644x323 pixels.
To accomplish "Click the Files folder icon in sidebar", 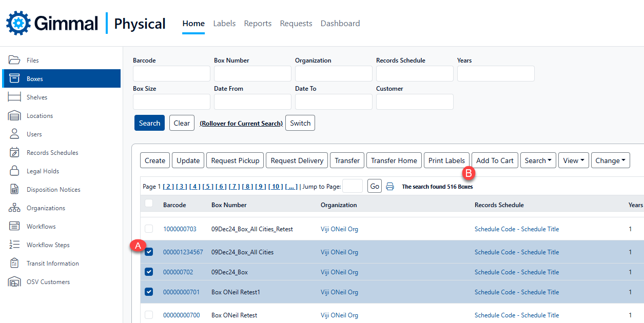I will click(14, 60).
